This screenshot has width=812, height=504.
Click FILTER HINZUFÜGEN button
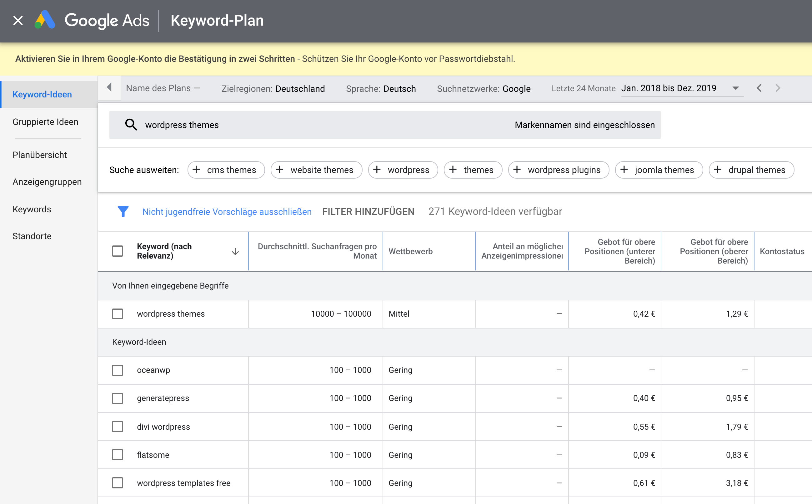(x=368, y=212)
